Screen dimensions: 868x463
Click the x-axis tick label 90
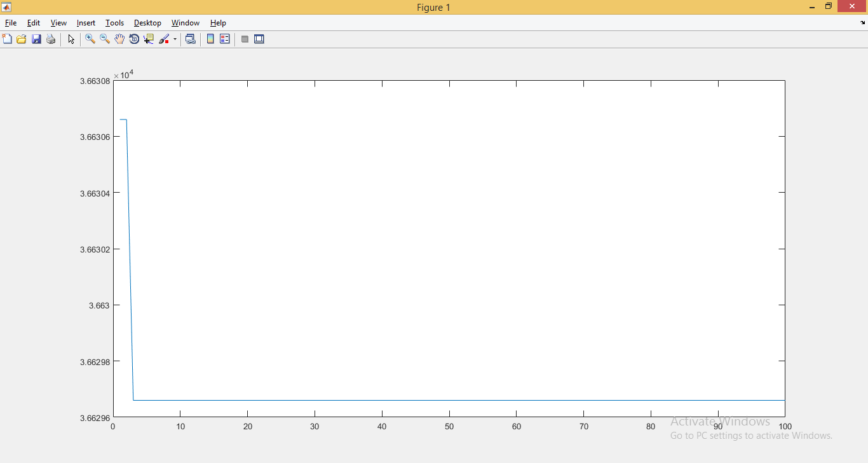point(718,427)
